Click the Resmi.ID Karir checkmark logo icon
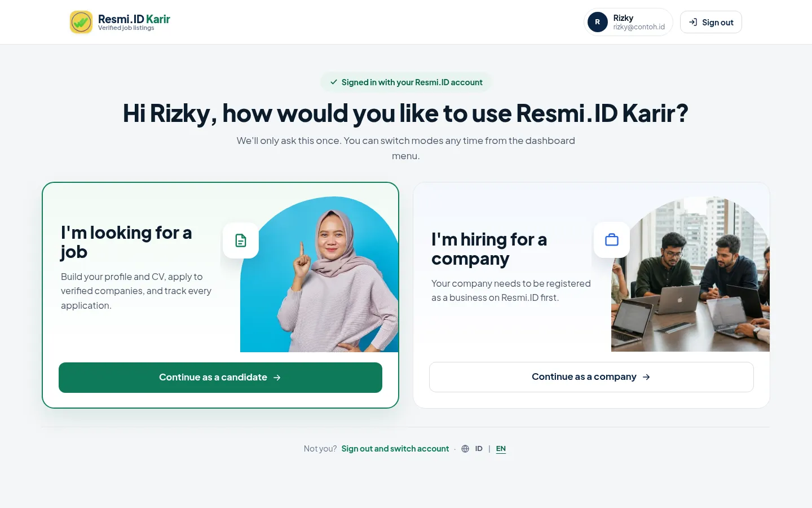 click(x=81, y=22)
